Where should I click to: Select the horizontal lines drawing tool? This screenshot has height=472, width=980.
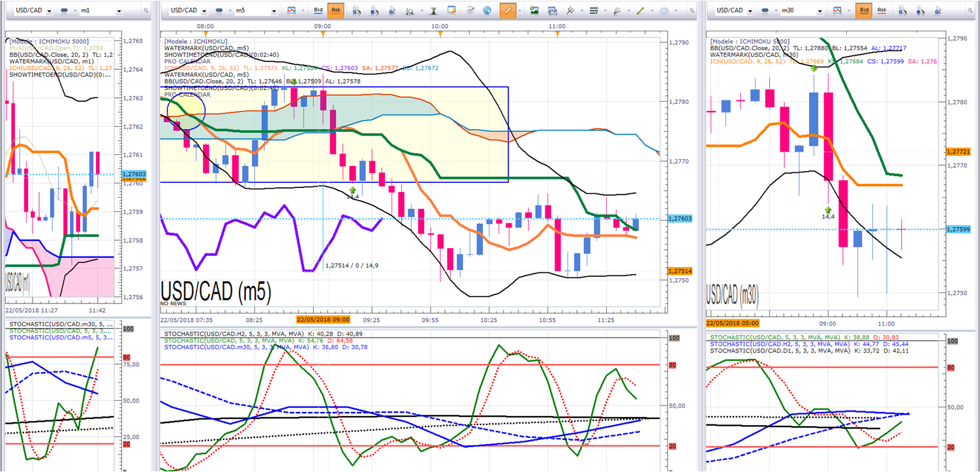(594, 10)
